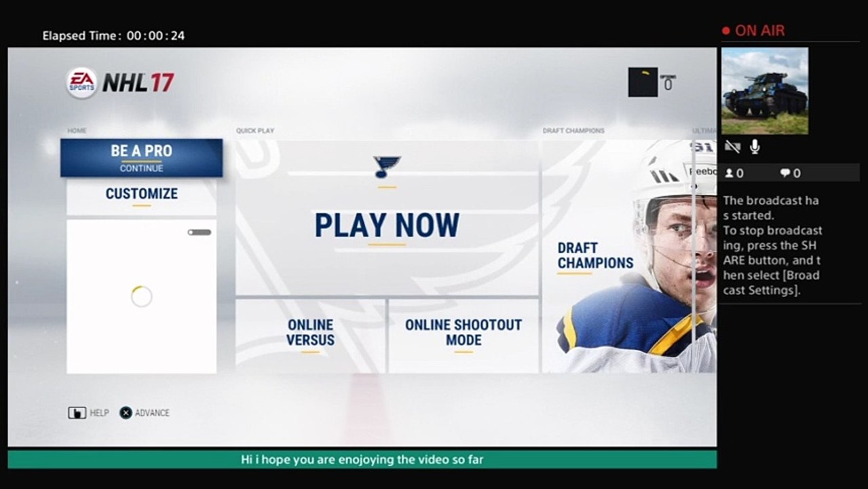Click the Elapsed Time counter text

point(113,36)
